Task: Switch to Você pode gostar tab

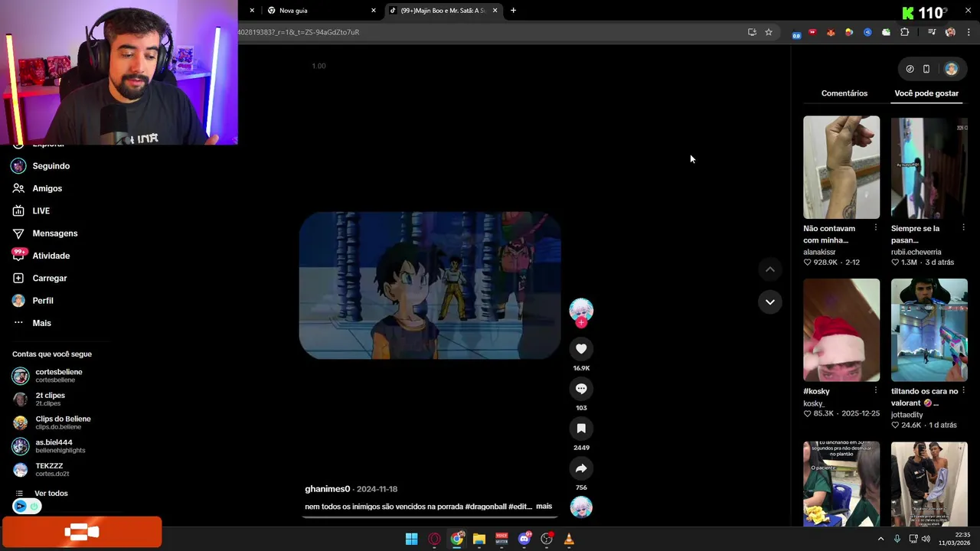Action: click(926, 93)
